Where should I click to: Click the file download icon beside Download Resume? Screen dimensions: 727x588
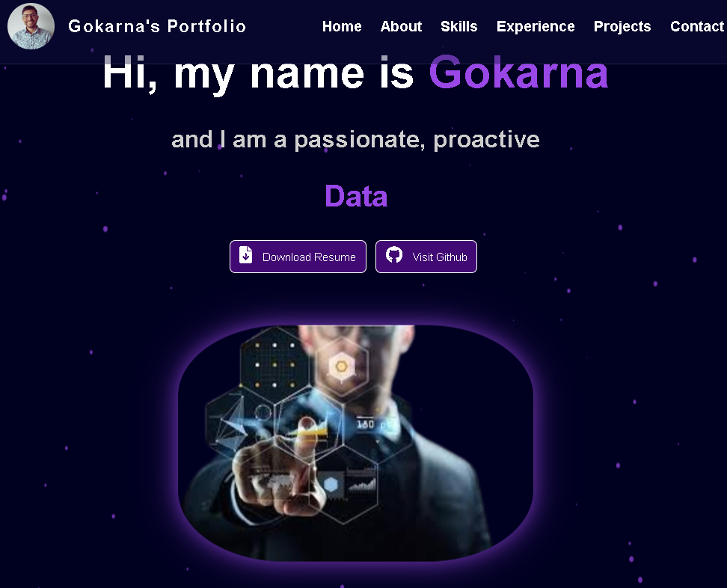click(245, 255)
